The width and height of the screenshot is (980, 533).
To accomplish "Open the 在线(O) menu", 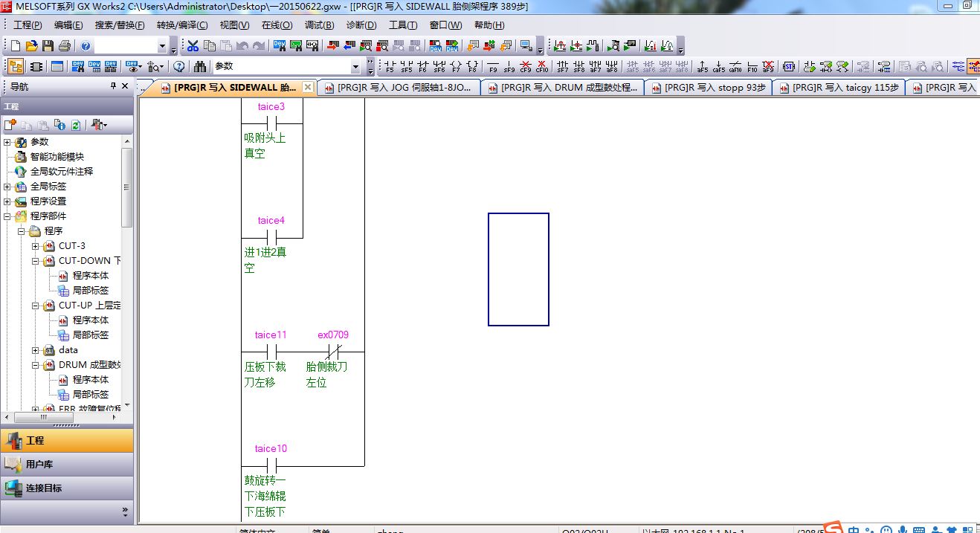I will point(277,25).
